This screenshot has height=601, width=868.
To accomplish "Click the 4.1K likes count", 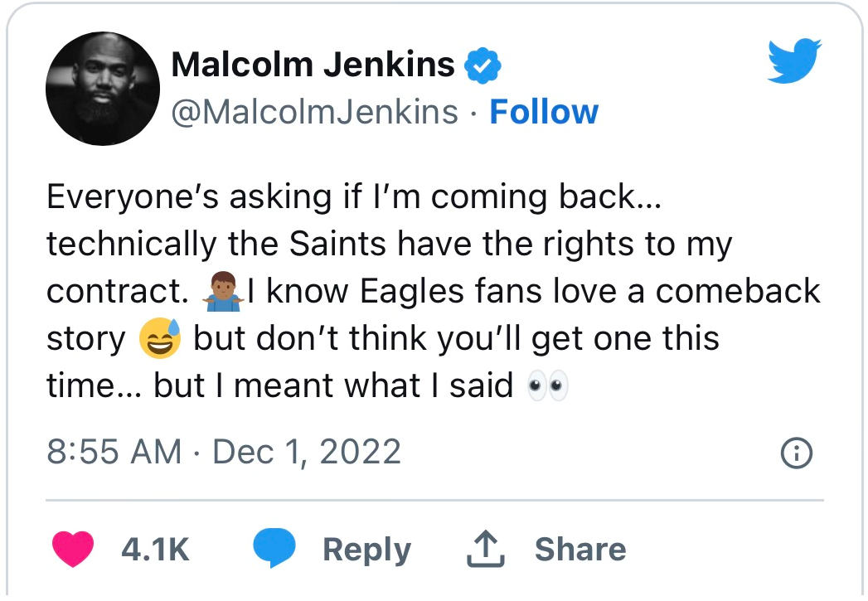I will (155, 549).
